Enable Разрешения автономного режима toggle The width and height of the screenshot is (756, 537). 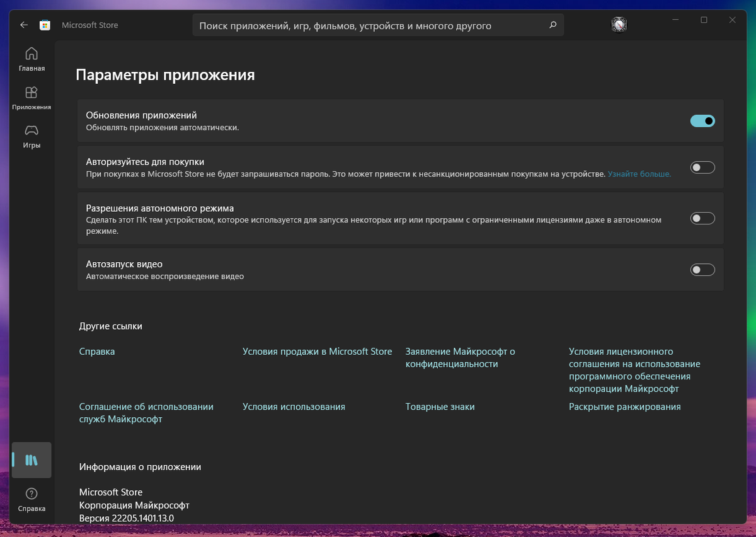tap(702, 219)
